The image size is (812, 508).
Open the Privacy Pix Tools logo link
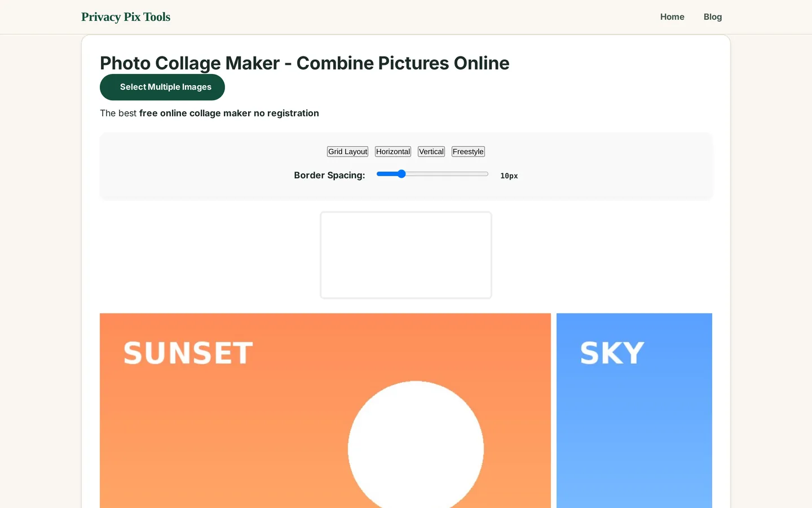tap(126, 17)
